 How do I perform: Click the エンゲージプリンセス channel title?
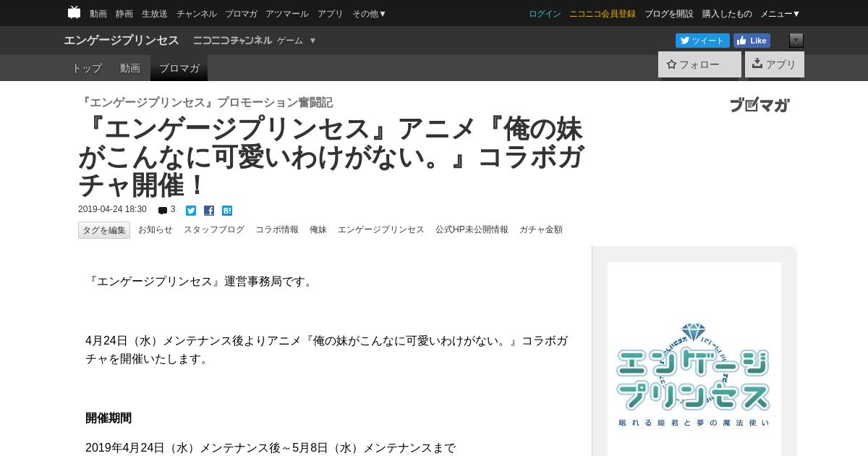[122, 41]
